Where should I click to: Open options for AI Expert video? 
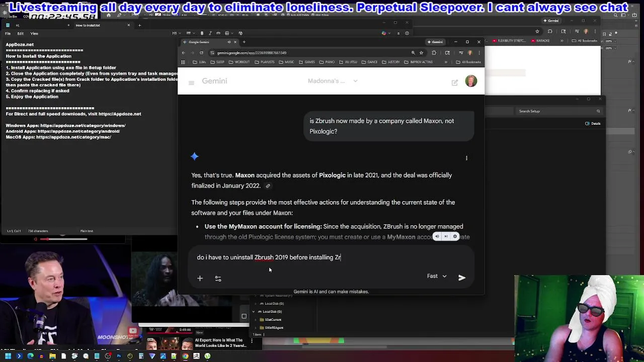(252, 341)
